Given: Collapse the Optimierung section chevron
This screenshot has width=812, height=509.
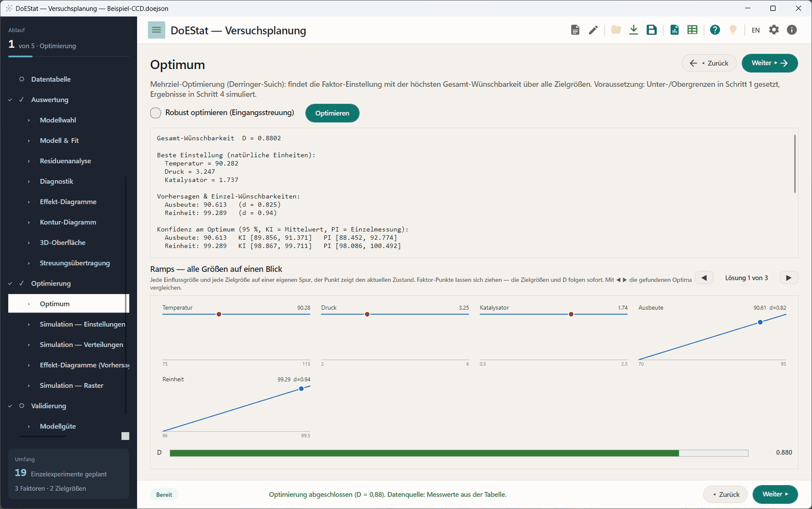Looking at the screenshot, I should 10,283.
